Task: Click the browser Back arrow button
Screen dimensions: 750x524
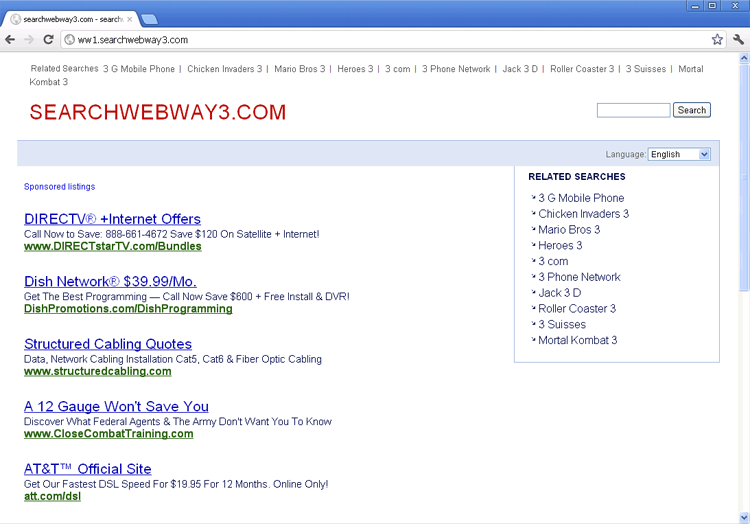Action: (10, 40)
